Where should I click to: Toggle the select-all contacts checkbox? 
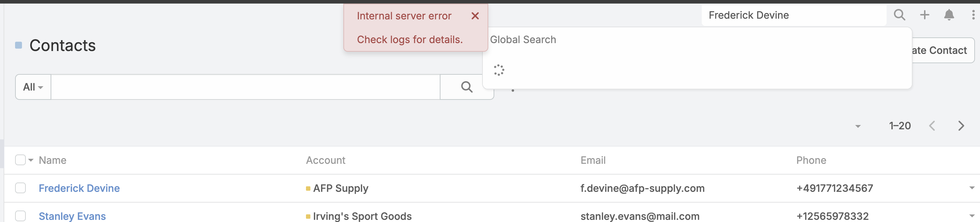20,160
